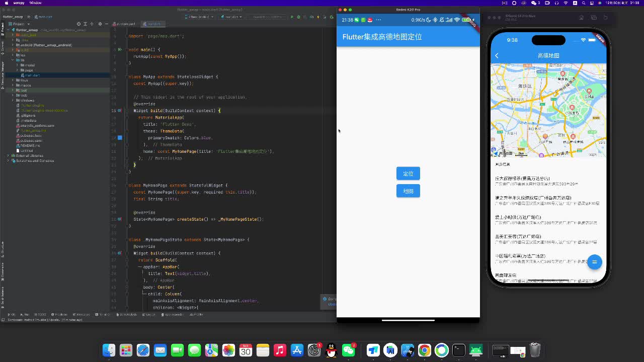
Task: Tap the blue floating menu button on iPhone
Action: click(594, 262)
